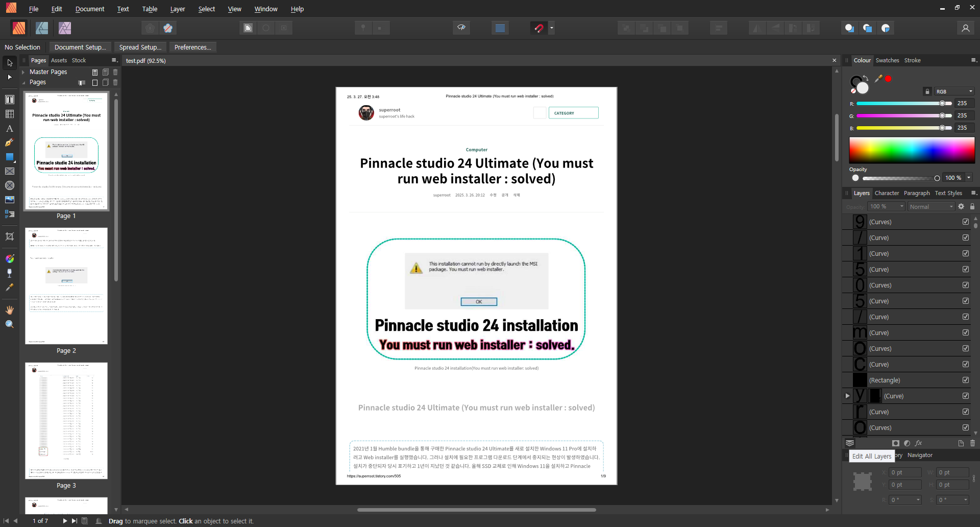Open the Normal blend mode dropdown
This screenshot has width=980, height=527.
931,206
